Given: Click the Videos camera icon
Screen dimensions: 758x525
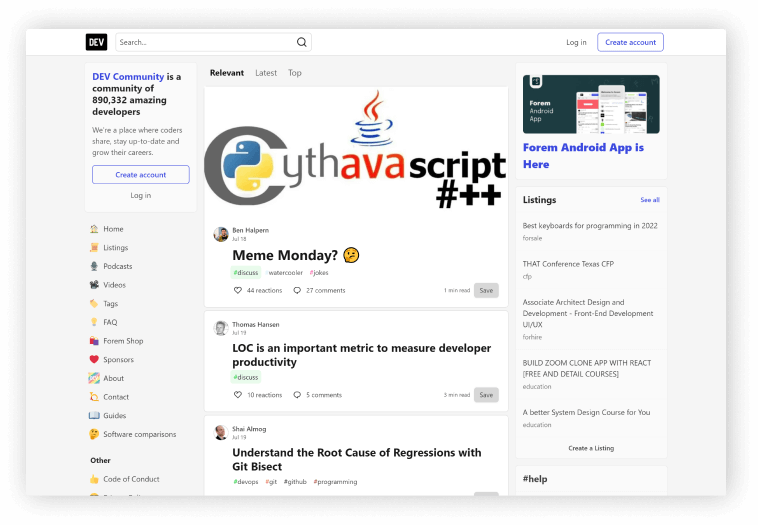Looking at the screenshot, I should pyautogui.click(x=94, y=285).
